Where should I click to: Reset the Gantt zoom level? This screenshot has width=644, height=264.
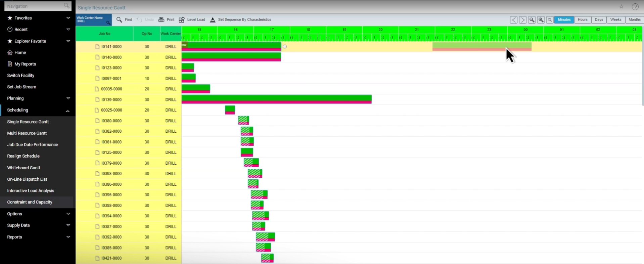click(550, 20)
